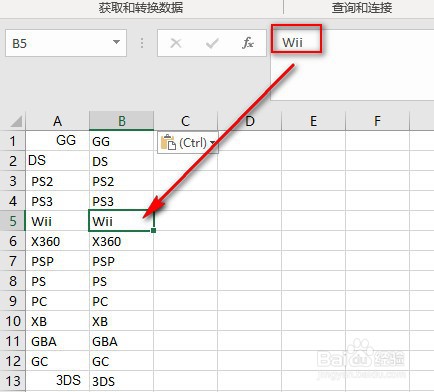Expand the Paste Options (Ctrl) dropdown arrow
This screenshot has height=392, width=434.
[x=212, y=143]
